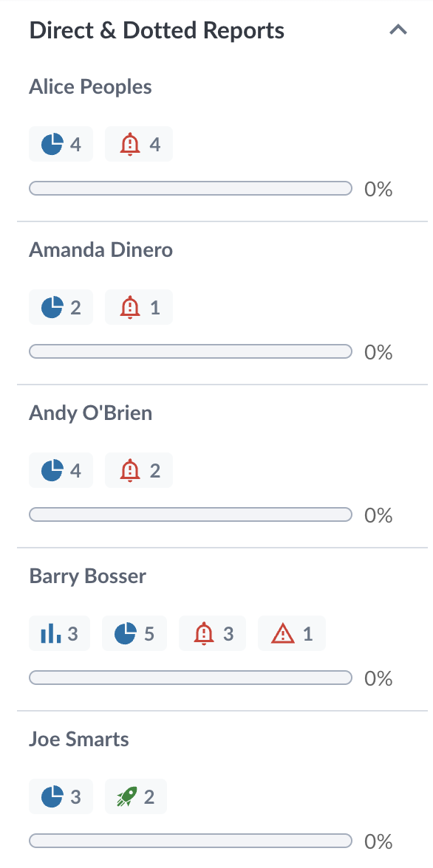Click Joe Smarts' green rocket badge

click(x=136, y=796)
